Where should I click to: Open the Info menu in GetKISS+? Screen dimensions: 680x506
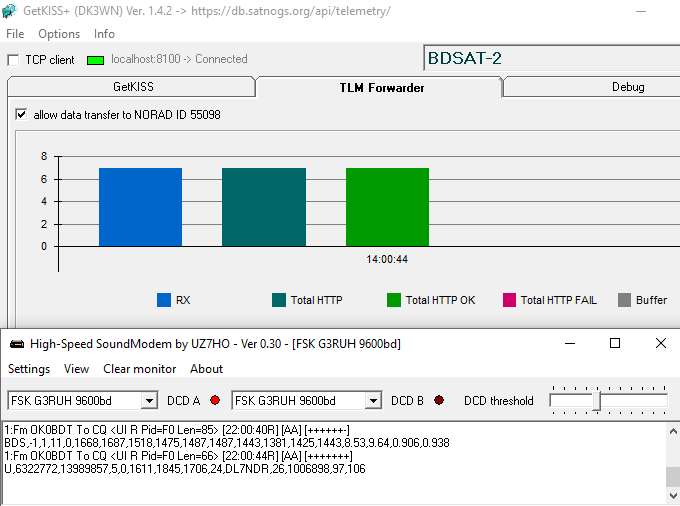coord(104,34)
